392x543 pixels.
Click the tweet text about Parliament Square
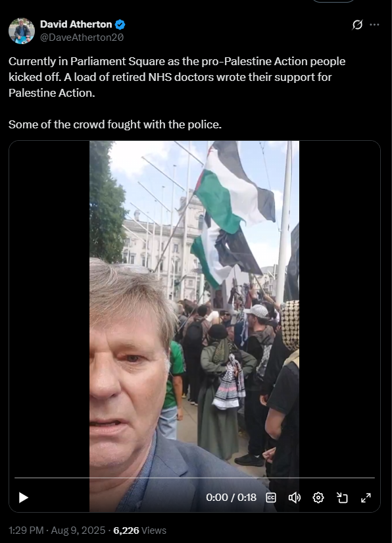pyautogui.click(x=177, y=93)
